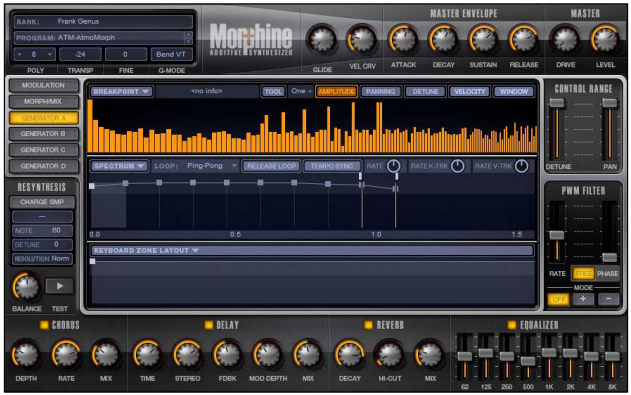Click the Transp field showing -24
The height and width of the screenshot is (395, 631).
coord(80,54)
